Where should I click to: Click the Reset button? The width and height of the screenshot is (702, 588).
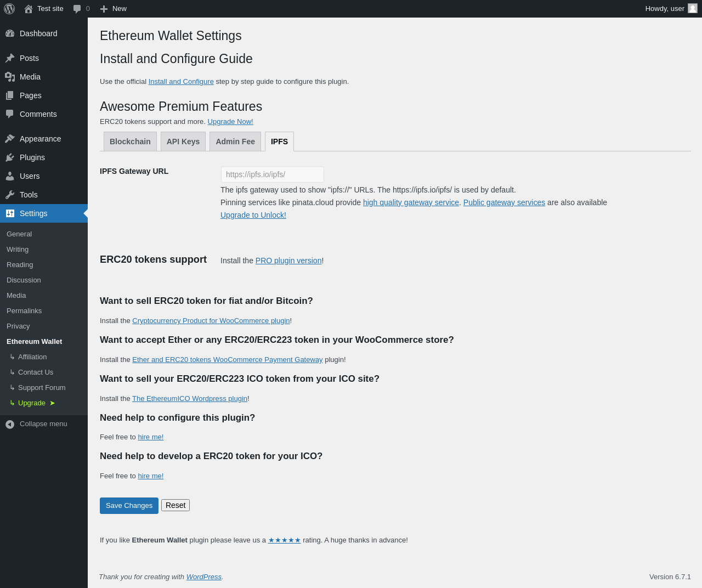tap(175, 505)
